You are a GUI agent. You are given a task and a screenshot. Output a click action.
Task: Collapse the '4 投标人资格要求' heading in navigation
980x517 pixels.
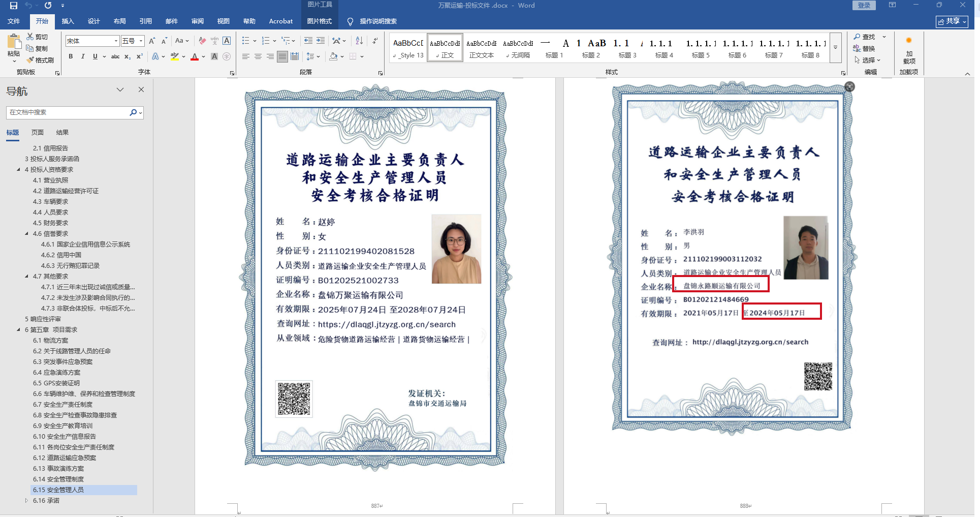pos(19,170)
